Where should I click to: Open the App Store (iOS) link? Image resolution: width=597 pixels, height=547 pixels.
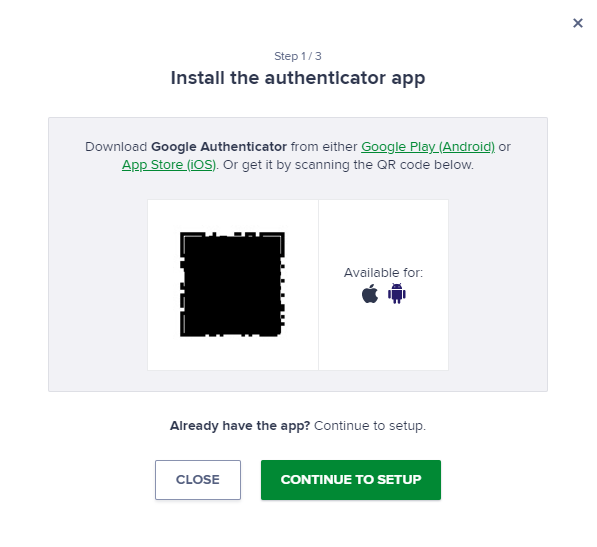tap(169, 165)
